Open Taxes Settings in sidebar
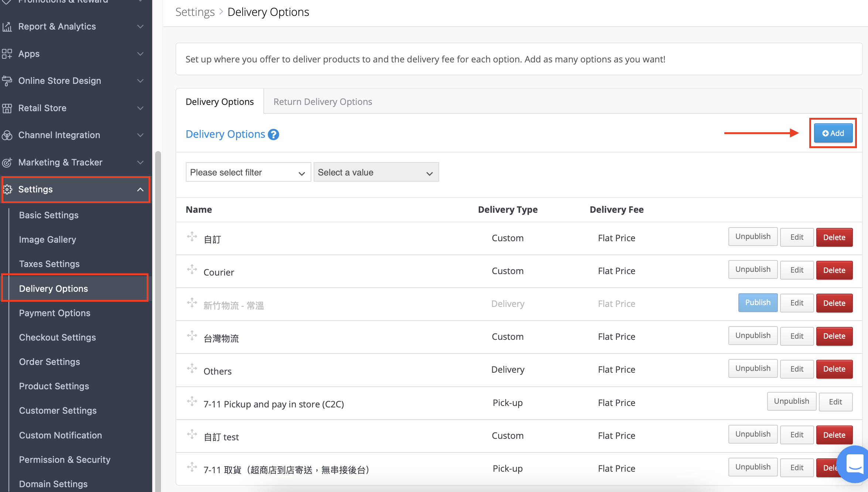Screen dimensions: 868x492 coord(49,264)
